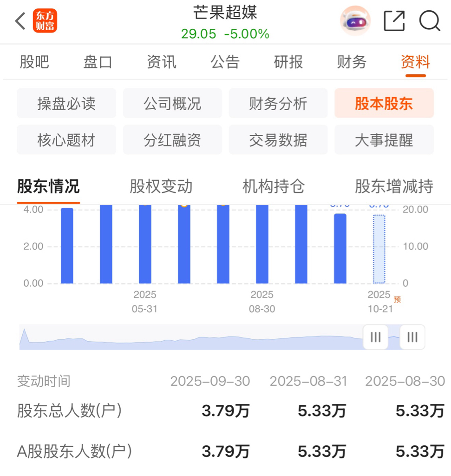Open 财务分析 section
Viewport: 451px width, 476px height.
278,103
